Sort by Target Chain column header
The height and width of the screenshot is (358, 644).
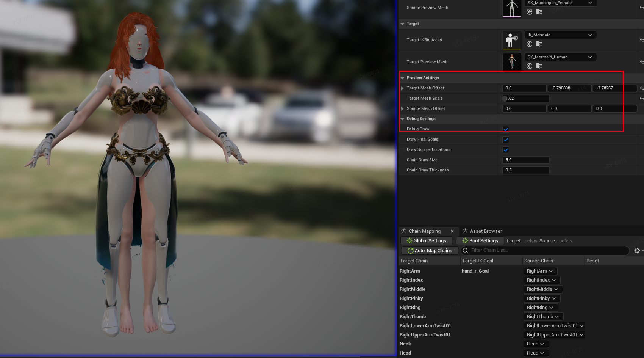click(429, 261)
